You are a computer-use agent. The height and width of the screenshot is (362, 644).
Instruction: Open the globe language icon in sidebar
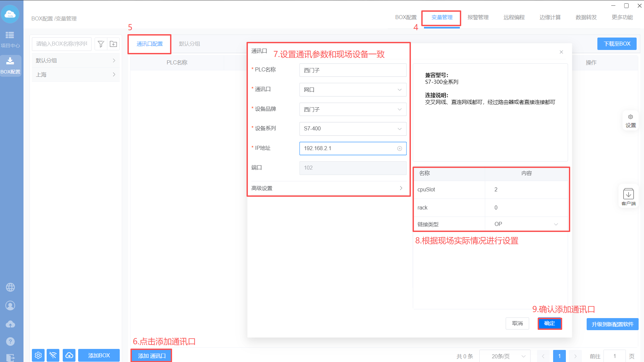pos(10,287)
